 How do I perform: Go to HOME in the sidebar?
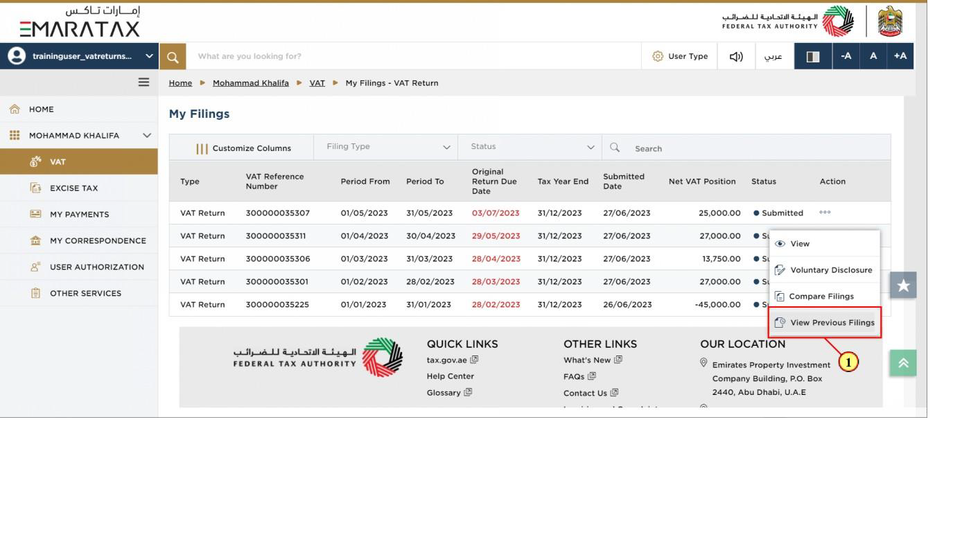[79, 109]
